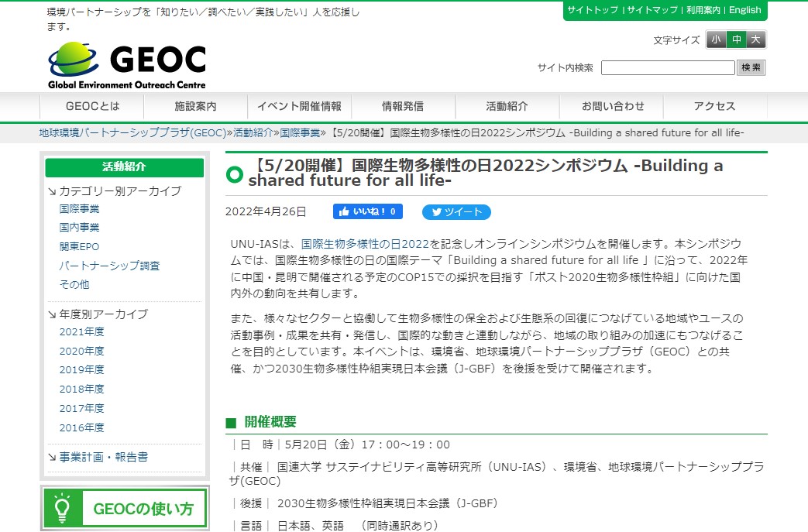Open the アクセス page from navigation
The width and height of the screenshot is (808, 532).
713,106
